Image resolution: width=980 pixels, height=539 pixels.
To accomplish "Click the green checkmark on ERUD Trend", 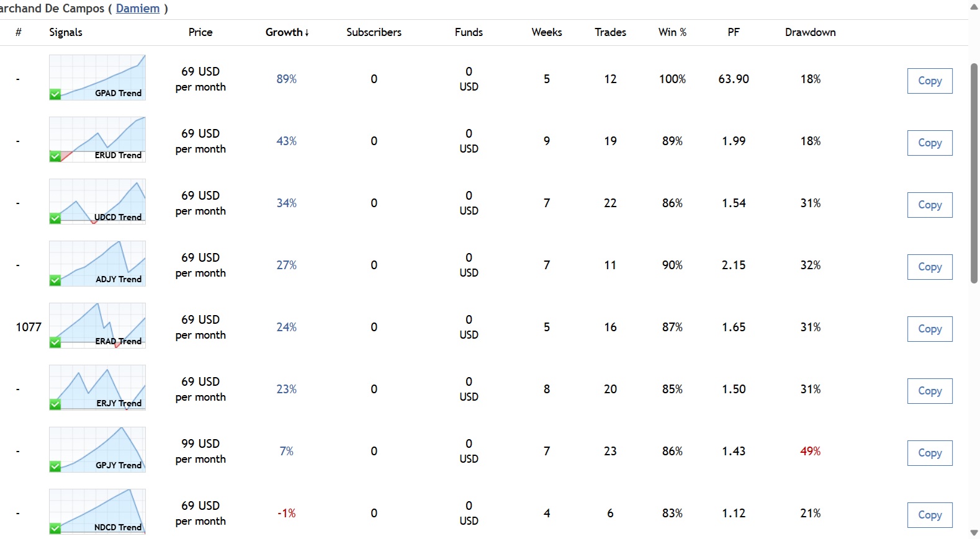I will [55, 156].
